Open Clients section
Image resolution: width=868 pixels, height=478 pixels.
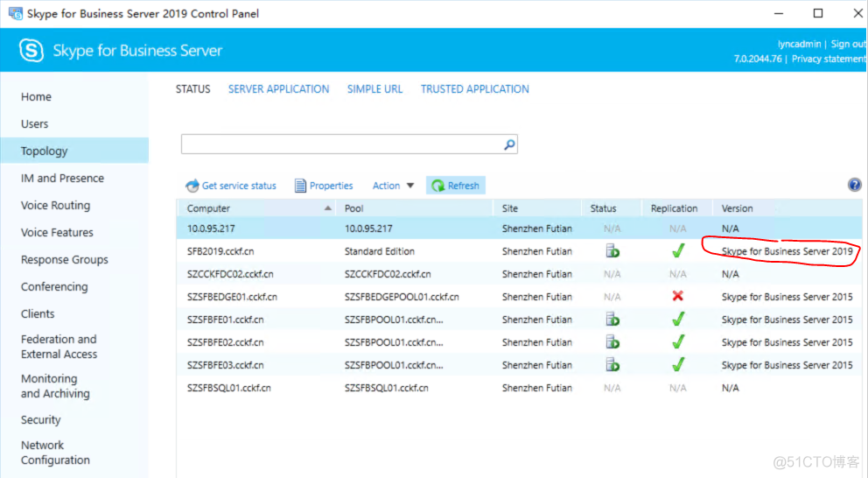tap(38, 314)
